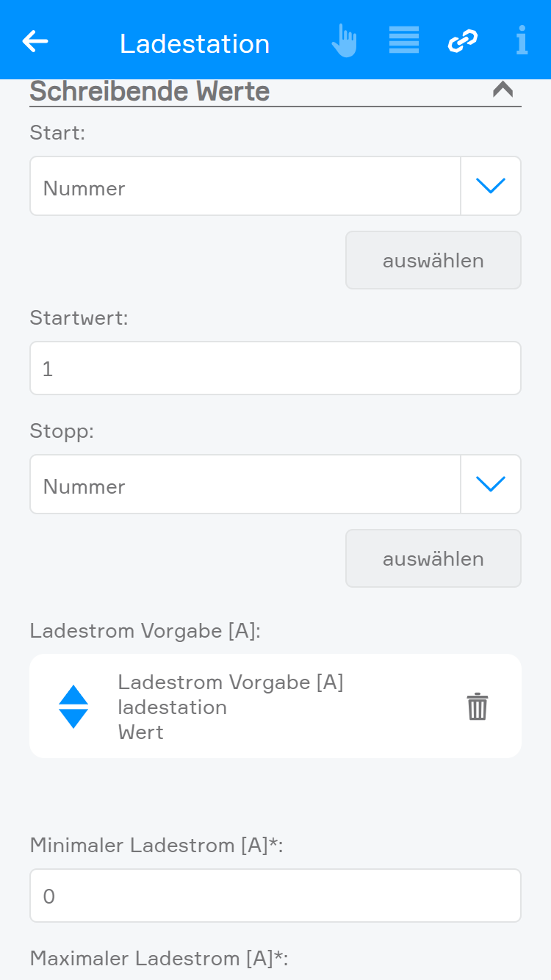Tap the hand pointer icon in header
Viewport: 551px width, 980px height.
(344, 41)
